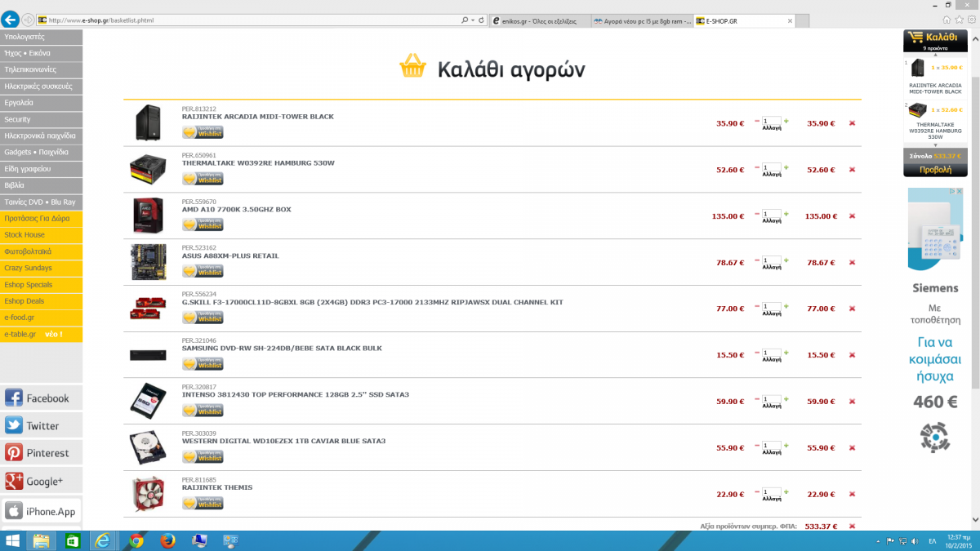This screenshot has width=980, height=551.
Task: Open RAIJINTEK THEMIS cooler thumbnail
Action: (x=148, y=494)
